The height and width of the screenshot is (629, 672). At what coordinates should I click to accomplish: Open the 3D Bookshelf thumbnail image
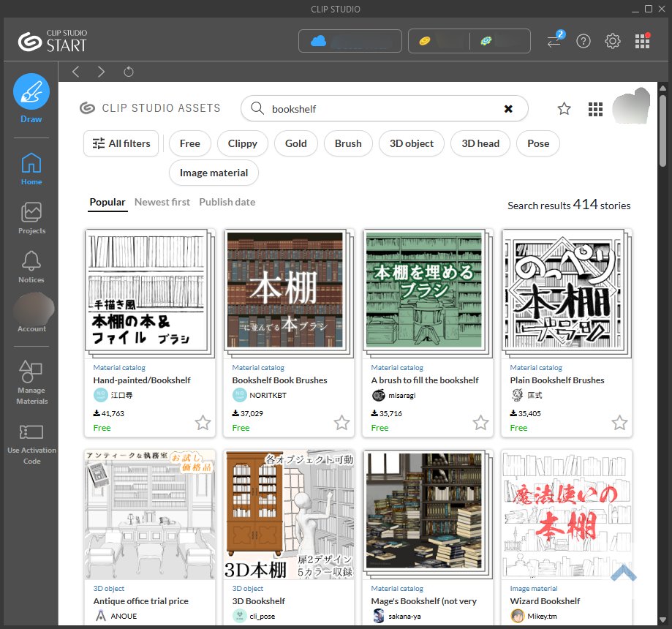[288, 514]
